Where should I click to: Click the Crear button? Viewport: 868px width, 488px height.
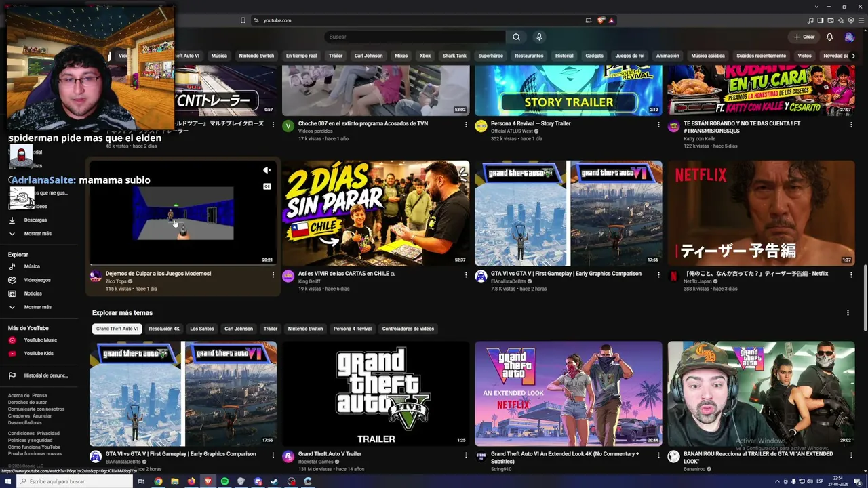click(804, 37)
